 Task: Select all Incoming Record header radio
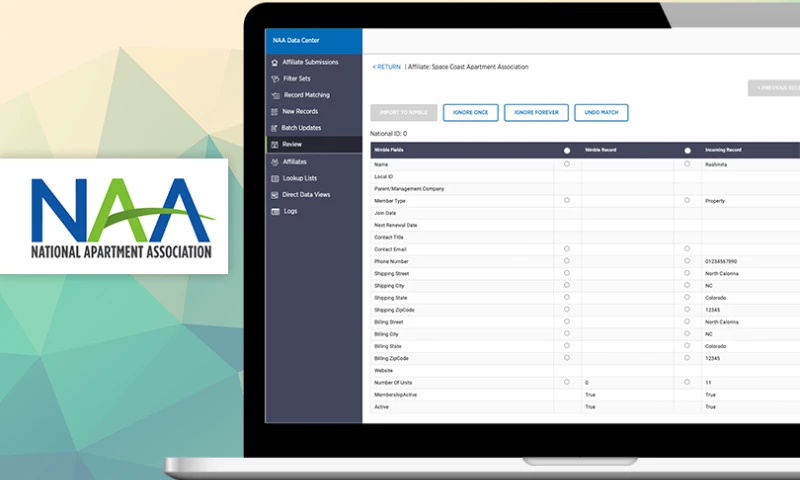click(x=687, y=150)
